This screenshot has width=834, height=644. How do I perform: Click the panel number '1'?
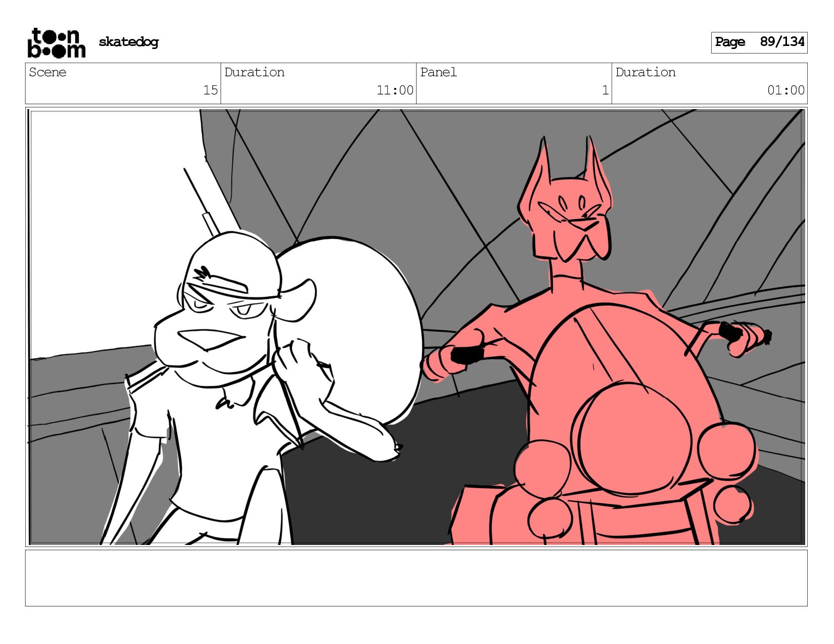(605, 90)
